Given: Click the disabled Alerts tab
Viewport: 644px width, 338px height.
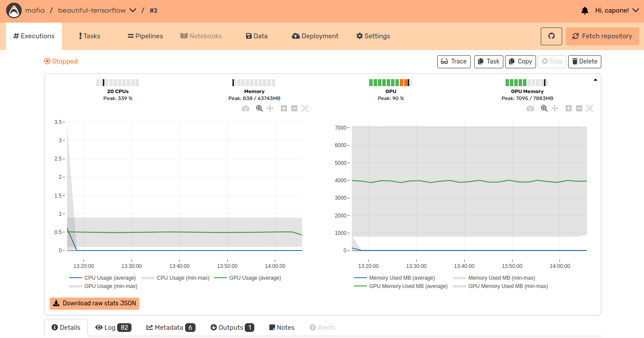Looking at the screenshot, I should coord(323,328).
